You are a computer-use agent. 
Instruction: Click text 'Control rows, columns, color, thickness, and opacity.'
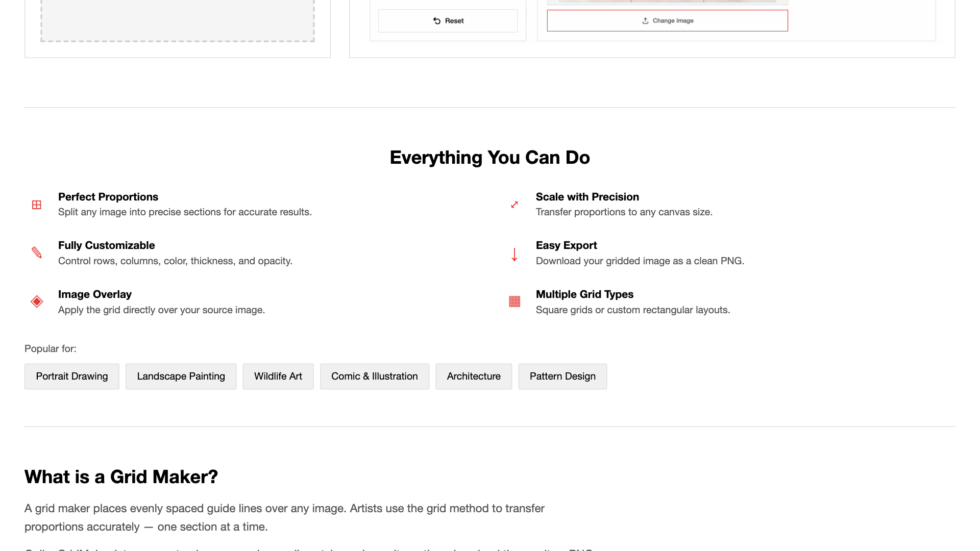175,261
